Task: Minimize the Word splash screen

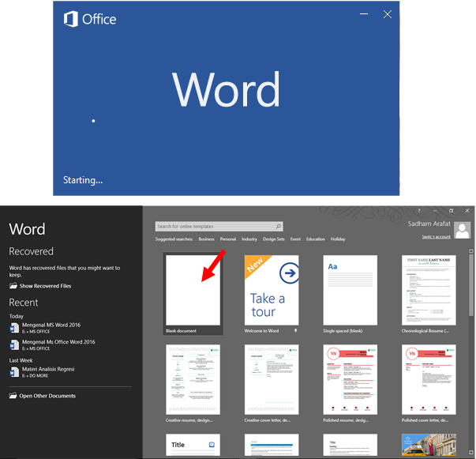Action: click(x=364, y=14)
